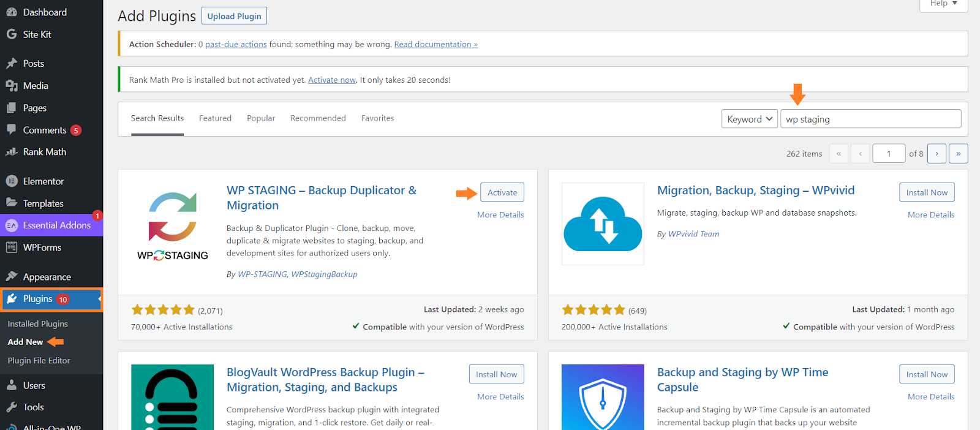Install the BlogVault backup plugin

[x=496, y=374]
